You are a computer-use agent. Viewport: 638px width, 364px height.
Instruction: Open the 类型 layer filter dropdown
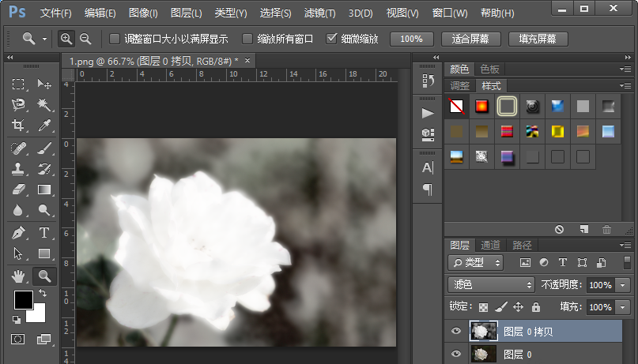coord(476,262)
